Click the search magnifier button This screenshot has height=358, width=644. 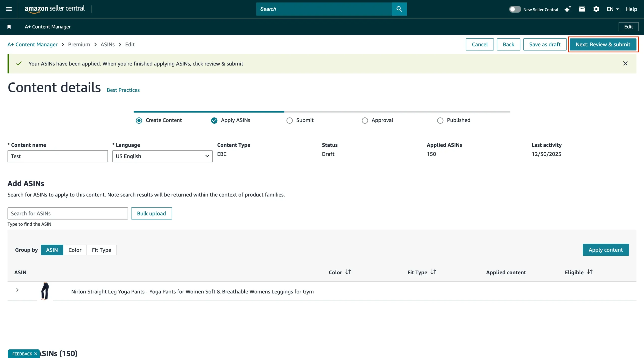click(x=399, y=9)
